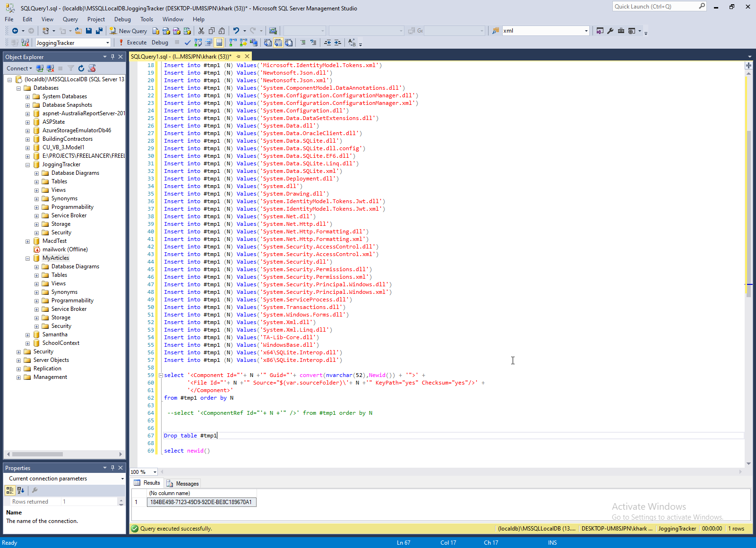This screenshot has width=756, height=548.
Task: Expand the System Databases node
Action: tap(27, 97)
